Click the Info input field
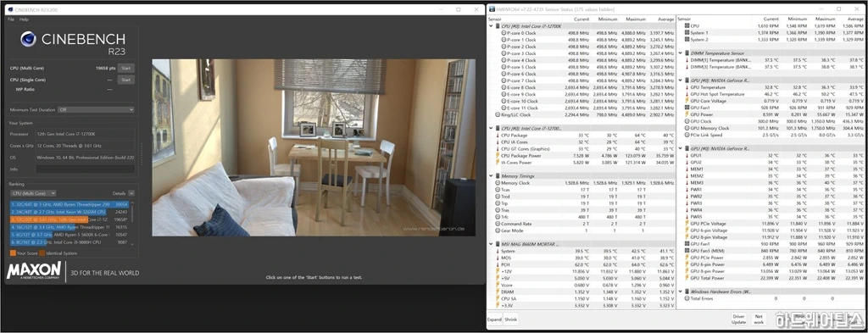The width and height of the screenshot is (868, 333). [x=85, y=169]
